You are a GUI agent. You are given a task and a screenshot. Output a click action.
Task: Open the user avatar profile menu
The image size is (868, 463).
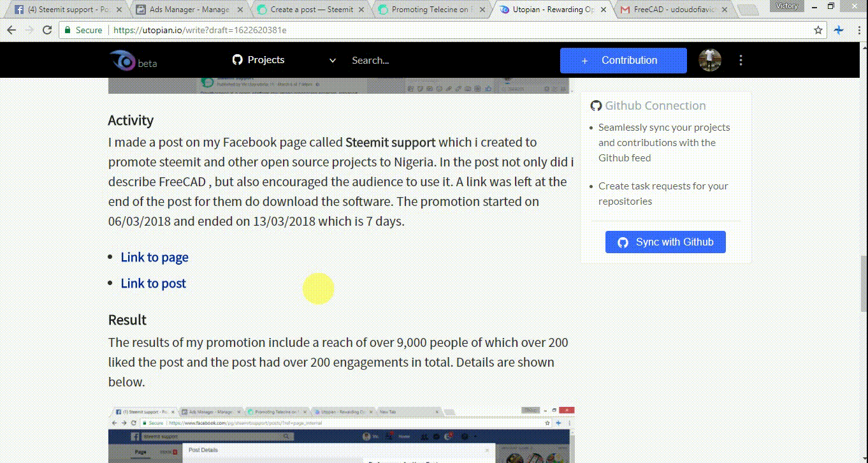(710, 60)
